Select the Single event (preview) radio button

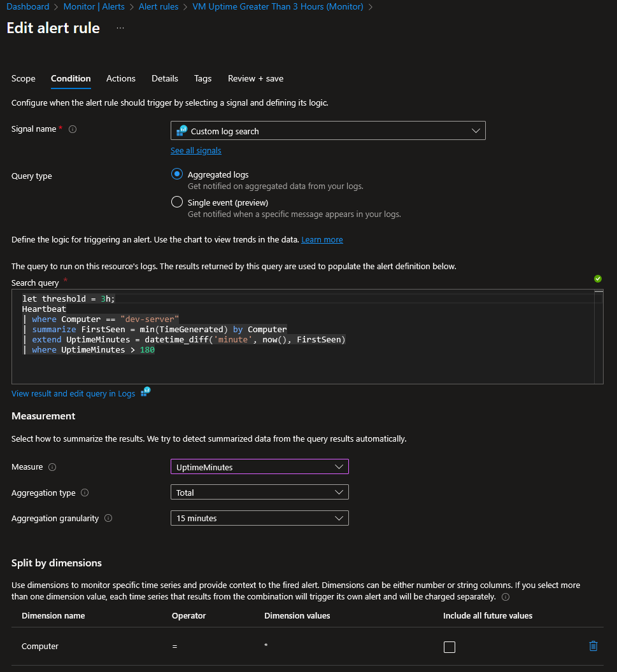(177, 202)
